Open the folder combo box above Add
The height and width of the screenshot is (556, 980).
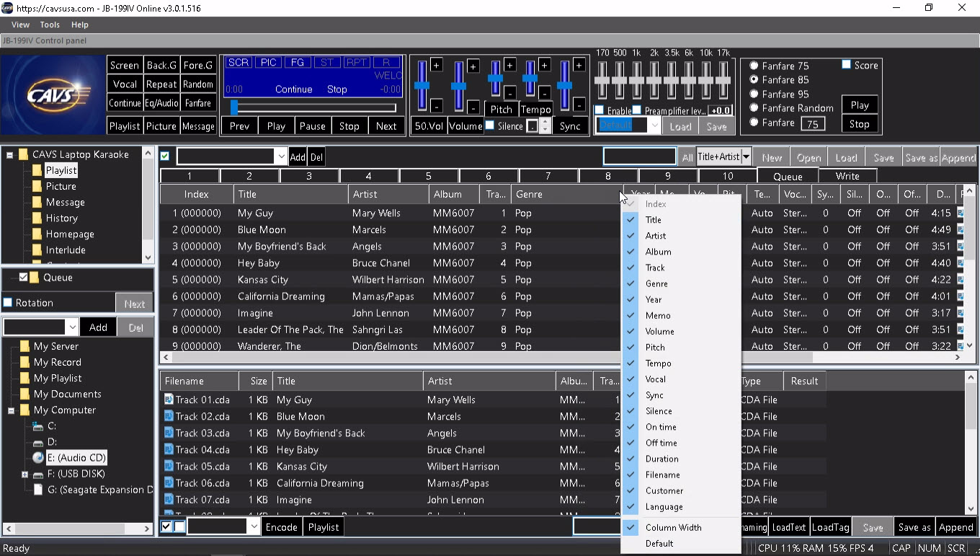coord(72,327)
